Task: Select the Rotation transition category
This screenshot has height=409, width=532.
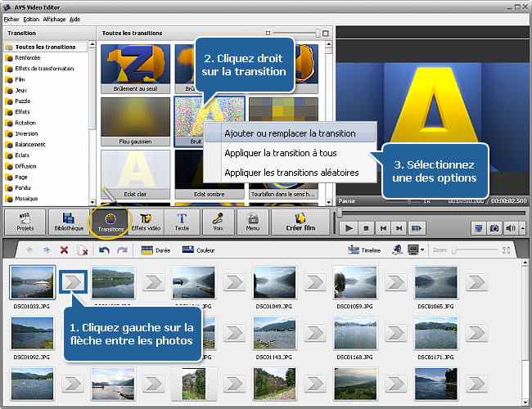Action: pos(25,122)
